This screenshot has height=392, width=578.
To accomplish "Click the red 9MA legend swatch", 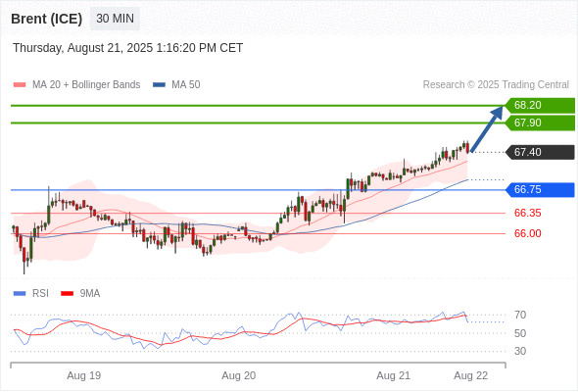I will (67, 294).
